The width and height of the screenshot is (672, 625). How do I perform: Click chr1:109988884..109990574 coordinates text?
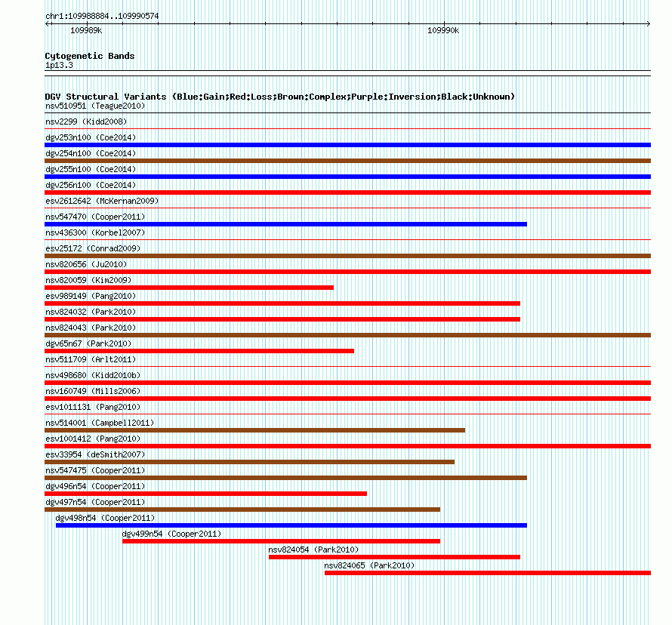(102, 16)
